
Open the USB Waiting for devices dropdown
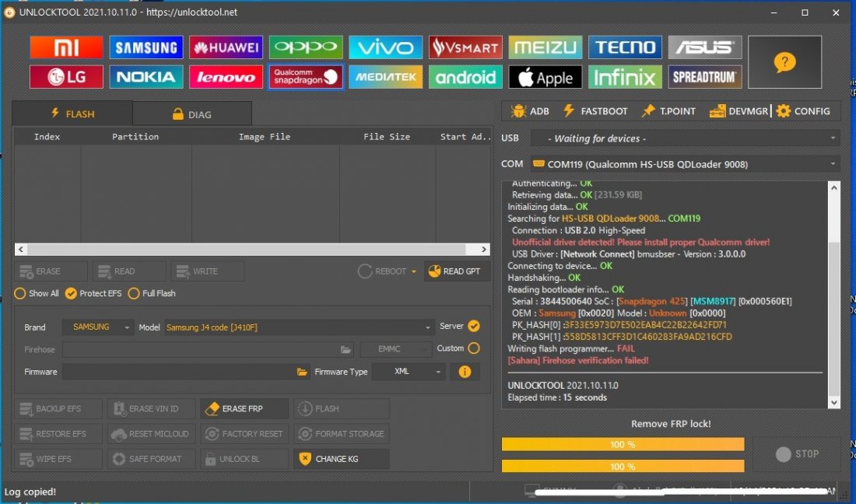pos(685,138)
